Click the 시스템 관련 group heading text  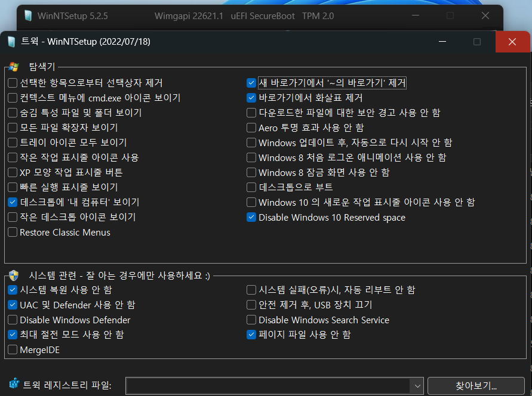(119, 276)
